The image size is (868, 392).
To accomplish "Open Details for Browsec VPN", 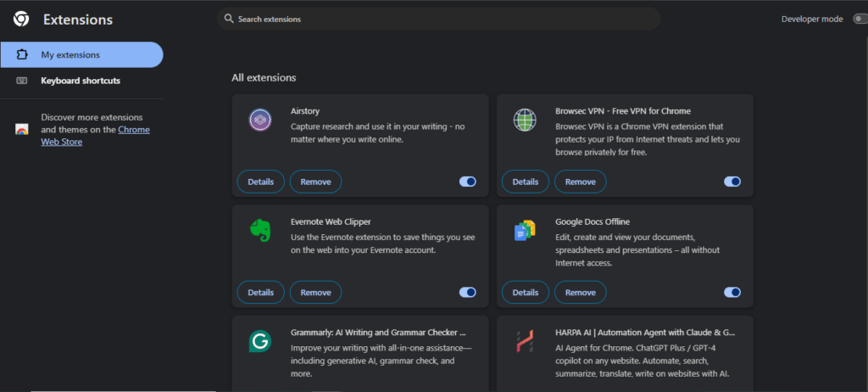I will [526, 182].
